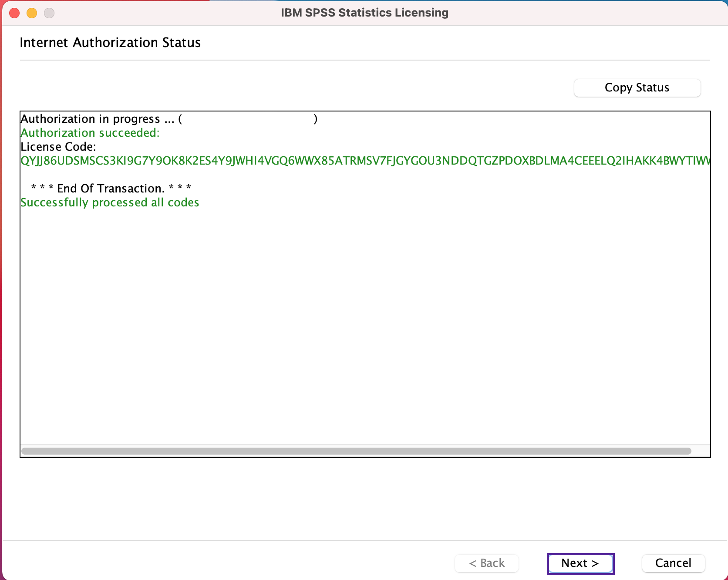Click 'IBM SPSS Statistics Licensing' title bar

pyautogui.click(x=364, y=13)
